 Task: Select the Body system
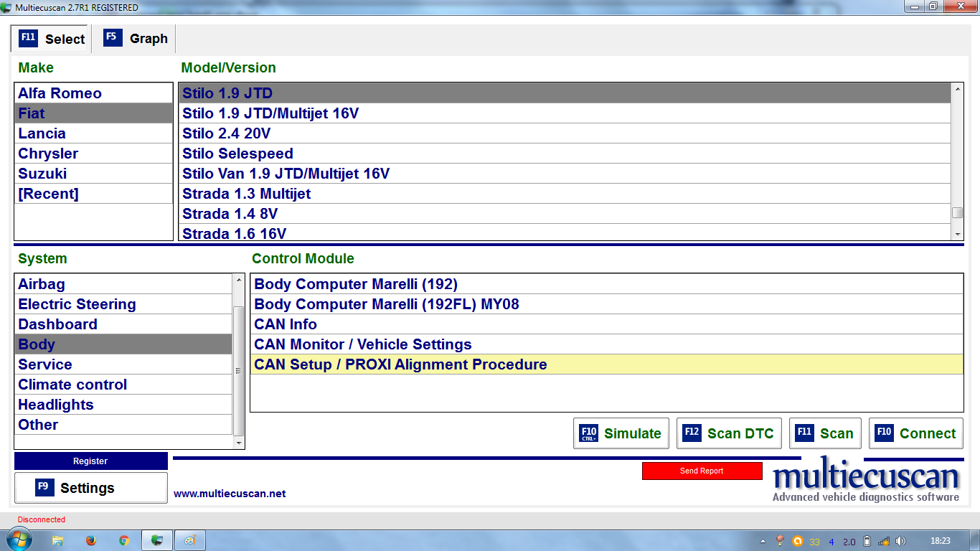coord(123,344)
